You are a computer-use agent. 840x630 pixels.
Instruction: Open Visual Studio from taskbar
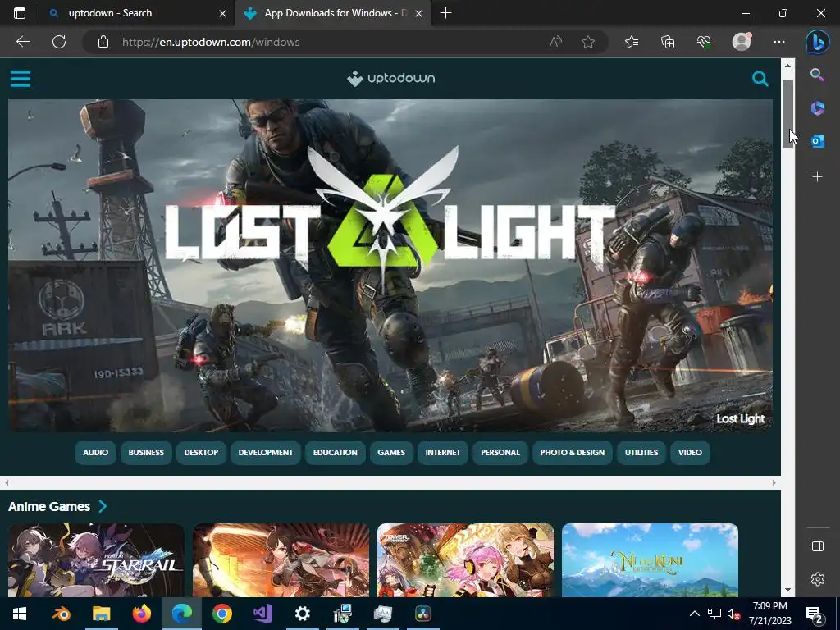point(262,614)
